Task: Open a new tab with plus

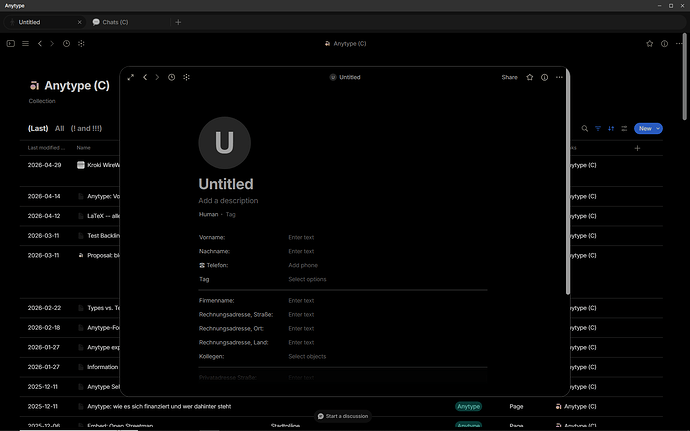Action: tap(178, 22)
